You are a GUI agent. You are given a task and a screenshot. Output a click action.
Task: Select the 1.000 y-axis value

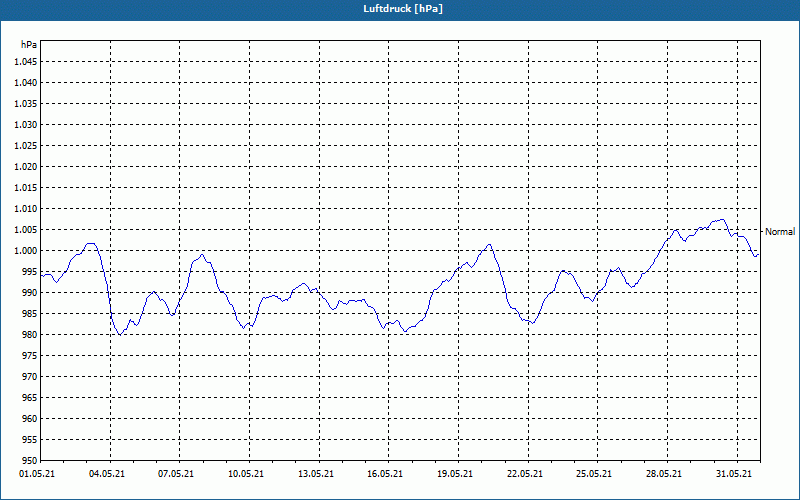pos(26,251)
